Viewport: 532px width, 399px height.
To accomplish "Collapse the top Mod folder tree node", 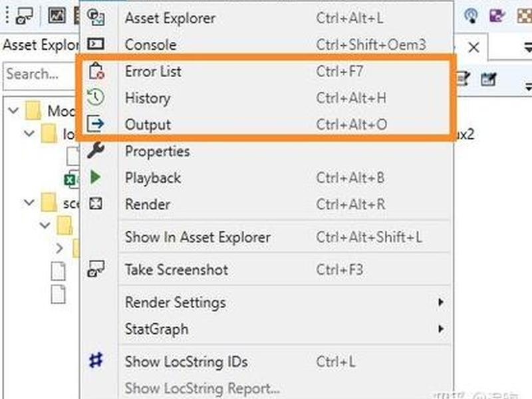I will 13,110.
